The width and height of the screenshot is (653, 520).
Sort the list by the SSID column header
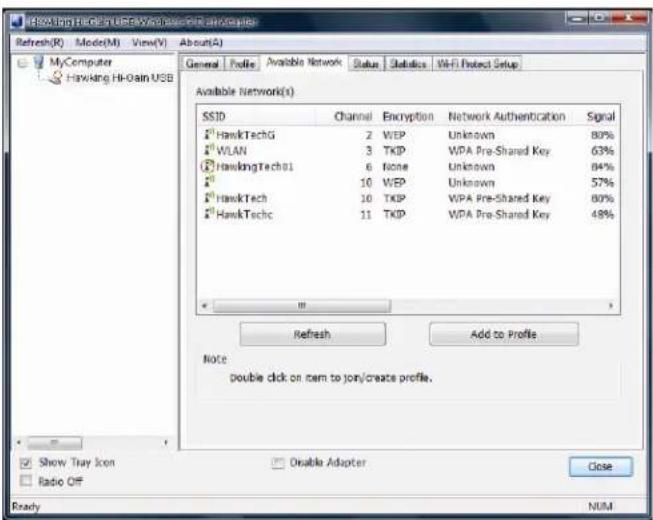pyautogui.click(x=256, y=116)
